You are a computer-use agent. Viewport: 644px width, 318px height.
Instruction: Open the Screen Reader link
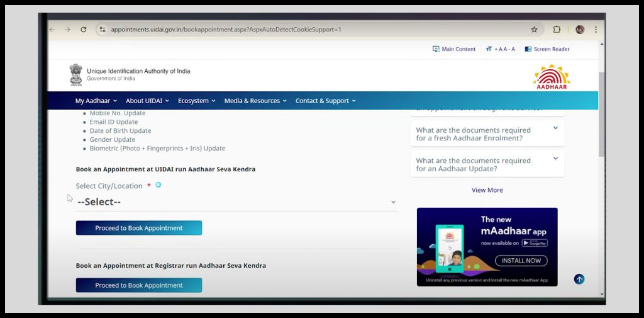click(x=547, y=49)
